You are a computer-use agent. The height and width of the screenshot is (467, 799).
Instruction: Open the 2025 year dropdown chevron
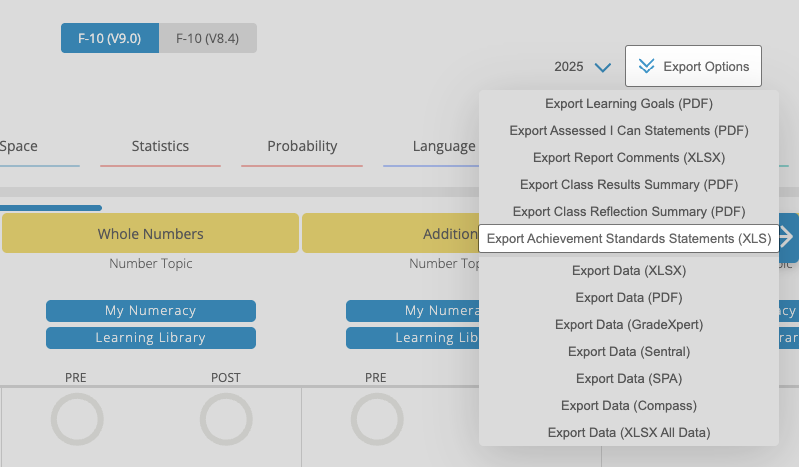coord(603,67)
